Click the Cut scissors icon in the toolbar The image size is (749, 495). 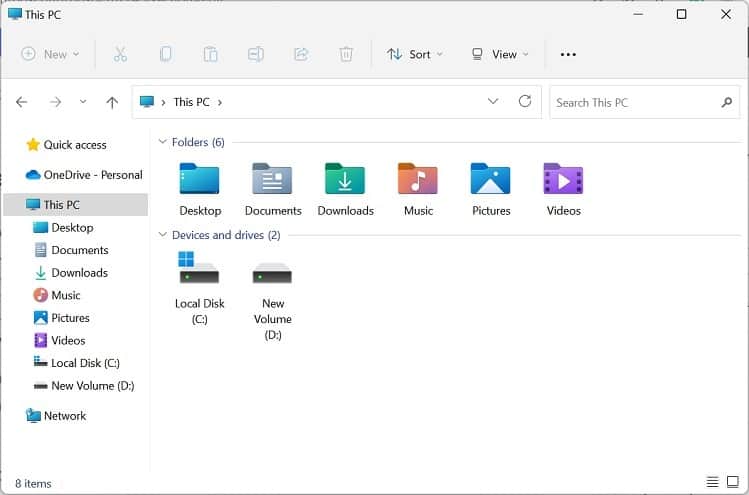coord(120,54)
